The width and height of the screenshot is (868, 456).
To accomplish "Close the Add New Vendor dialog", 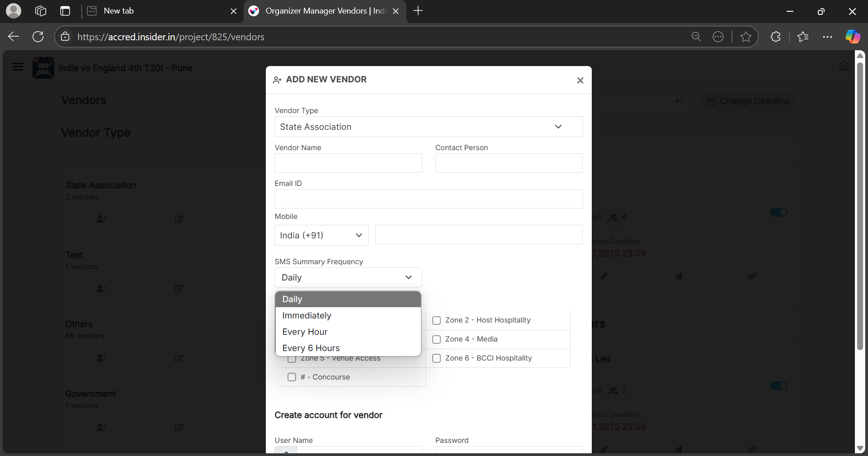I will (580, 81).
